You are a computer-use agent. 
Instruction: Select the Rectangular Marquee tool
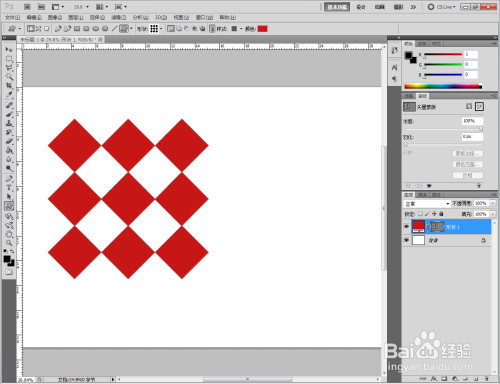(x=9, y=59)
